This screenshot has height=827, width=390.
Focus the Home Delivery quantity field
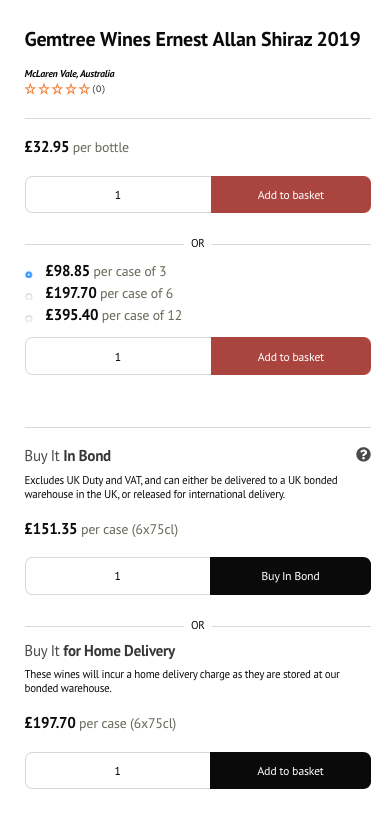tap(117, 771)
